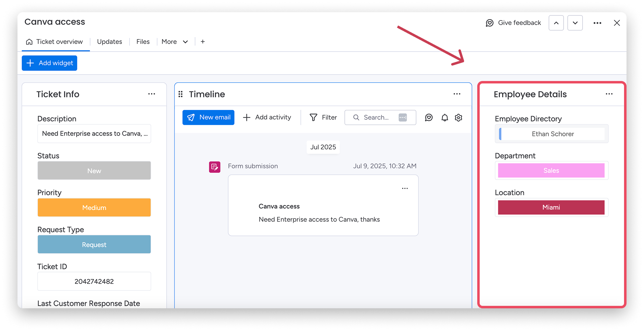Edit the Description field text
The image size is (644, 331).
(x=94, y=134)
